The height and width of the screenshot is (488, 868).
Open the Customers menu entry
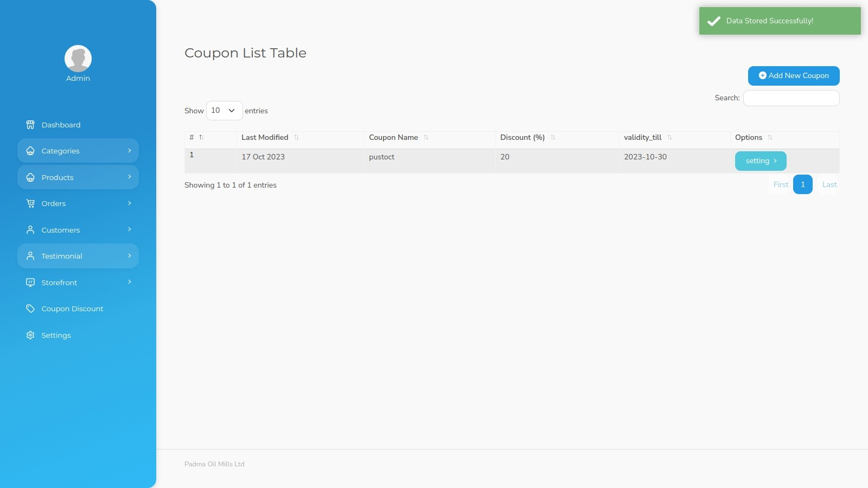[x=60, y=229]
